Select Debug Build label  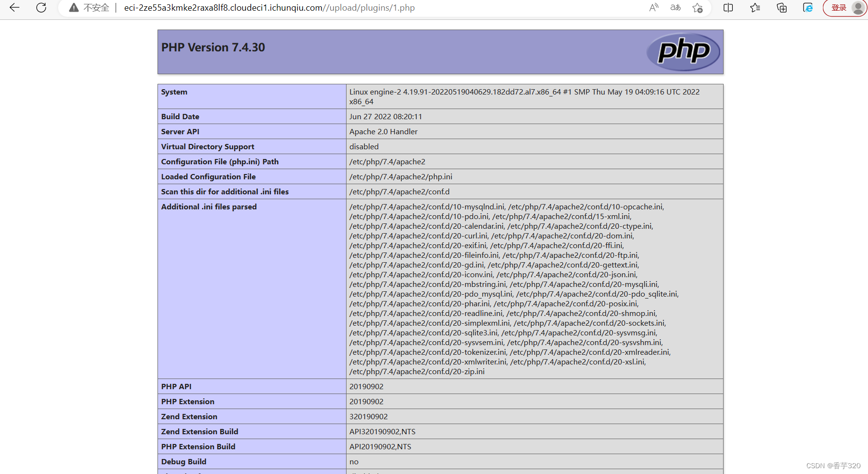click(x=184, y=462)
